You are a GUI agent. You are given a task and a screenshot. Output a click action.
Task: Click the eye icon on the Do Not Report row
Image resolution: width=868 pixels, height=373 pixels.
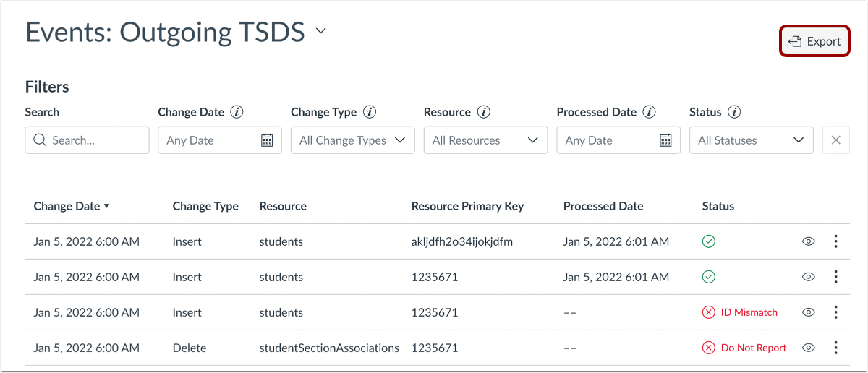pyautogui.click(x=809, y=348)
